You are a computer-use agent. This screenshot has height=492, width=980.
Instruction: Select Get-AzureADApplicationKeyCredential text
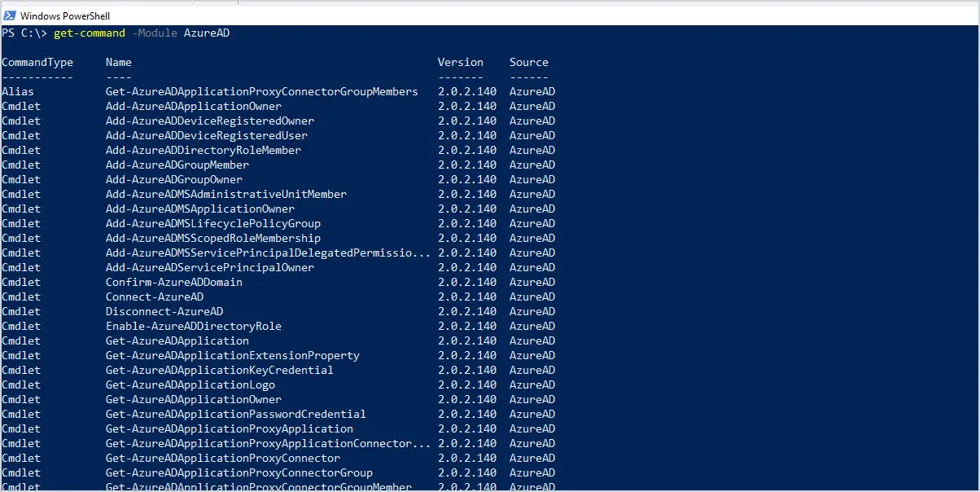tap(220, 370)
